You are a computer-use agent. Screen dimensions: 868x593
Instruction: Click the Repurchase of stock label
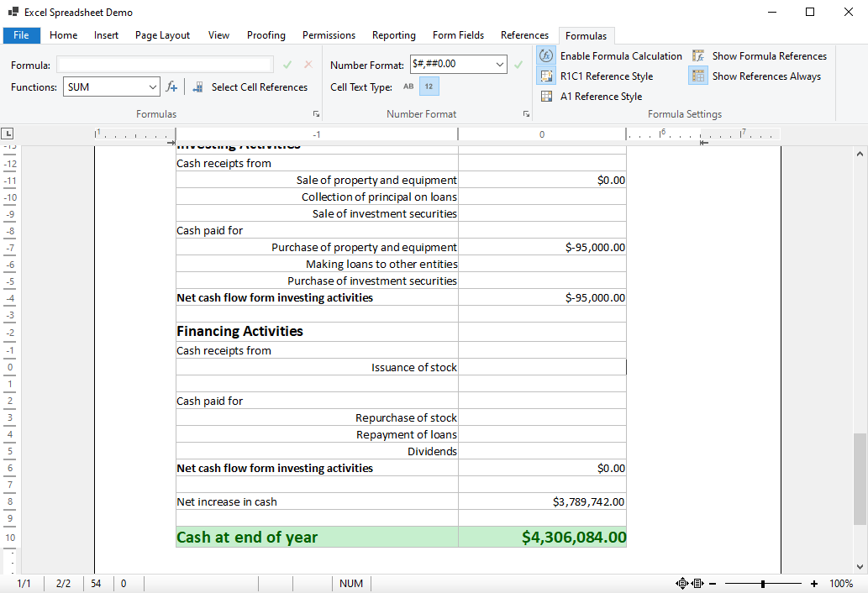pos(406,417)
